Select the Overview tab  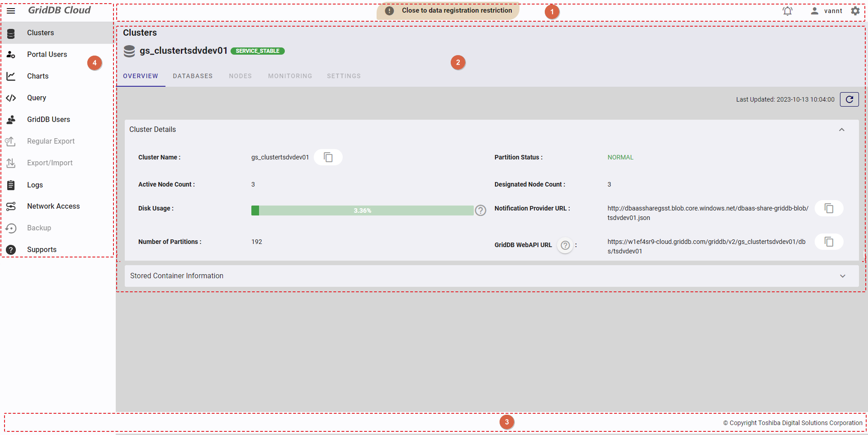[141, 76]
